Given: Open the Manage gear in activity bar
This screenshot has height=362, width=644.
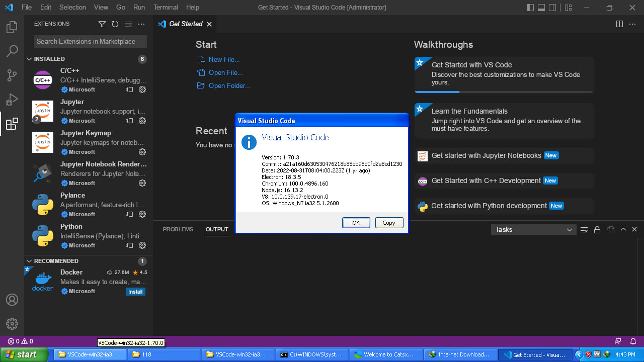Looking at the screenshot, I should 12,324.
